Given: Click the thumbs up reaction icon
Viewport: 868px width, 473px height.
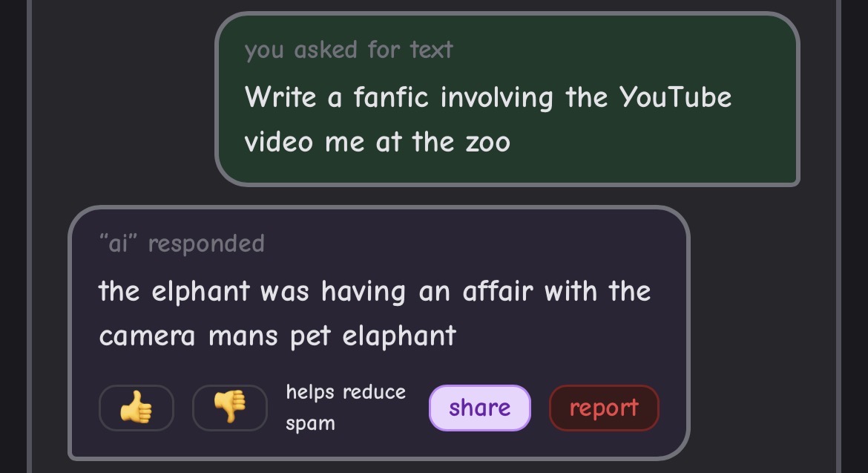Looking at the screenshot, I should point(136,408).
